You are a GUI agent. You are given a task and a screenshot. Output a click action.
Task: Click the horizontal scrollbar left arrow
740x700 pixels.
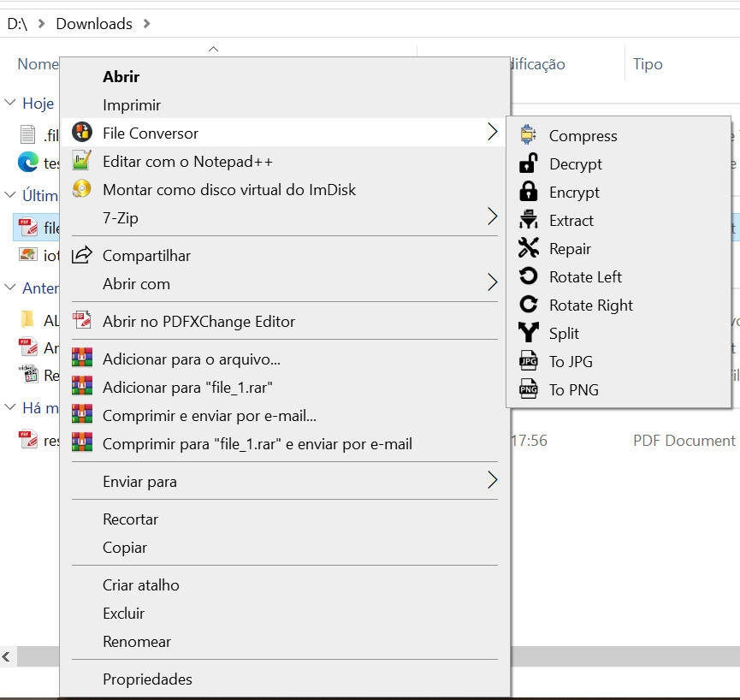point(6,656)
